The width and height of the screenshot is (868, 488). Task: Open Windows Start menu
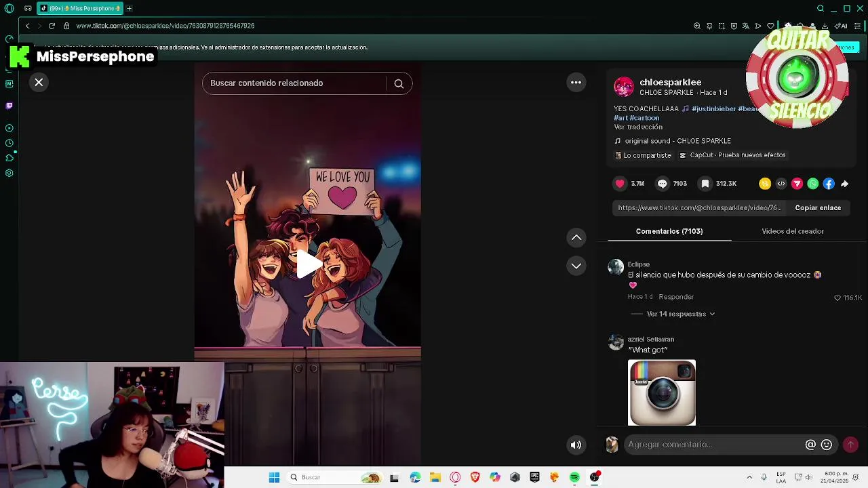click(x=274, y=477)
